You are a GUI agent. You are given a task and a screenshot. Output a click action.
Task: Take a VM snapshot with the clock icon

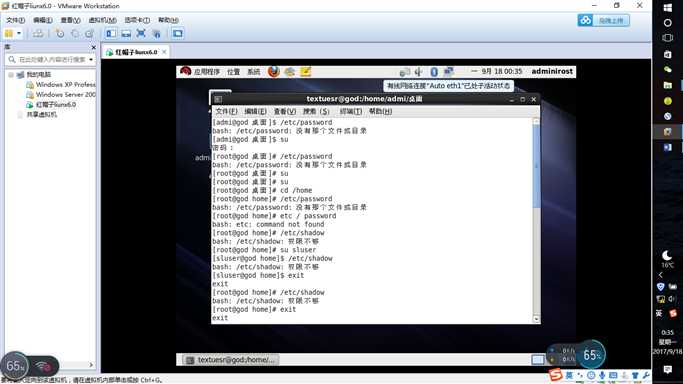point(60,34)
